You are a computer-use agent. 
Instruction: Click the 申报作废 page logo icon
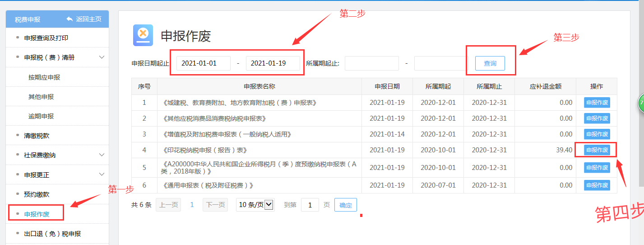pos(143,35)
